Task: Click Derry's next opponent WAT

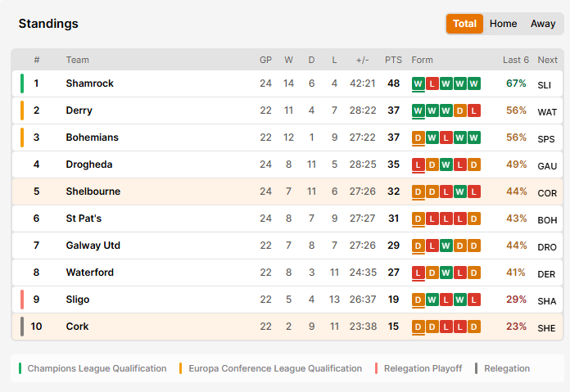Action: pos(547,112)
